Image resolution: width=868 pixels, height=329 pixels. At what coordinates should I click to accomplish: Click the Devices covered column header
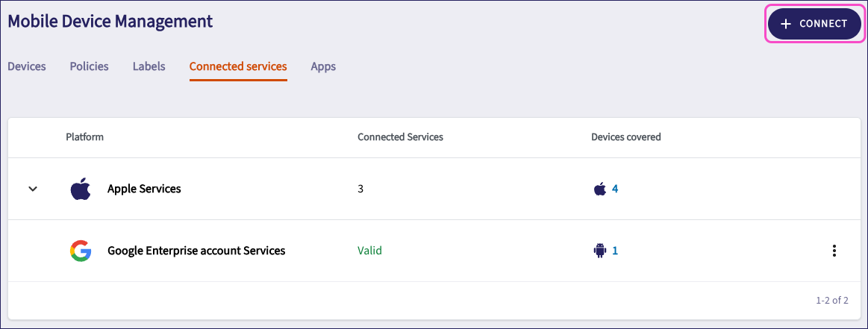click(625, 137)
